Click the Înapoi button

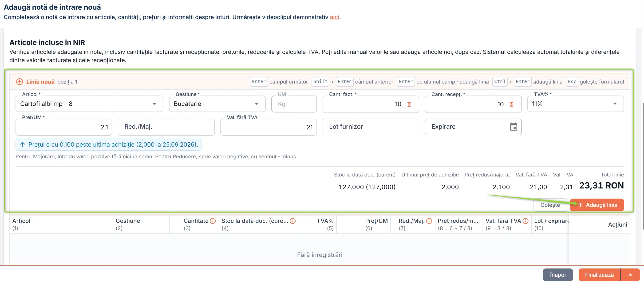pyautogui.click(x=558, y=275)
